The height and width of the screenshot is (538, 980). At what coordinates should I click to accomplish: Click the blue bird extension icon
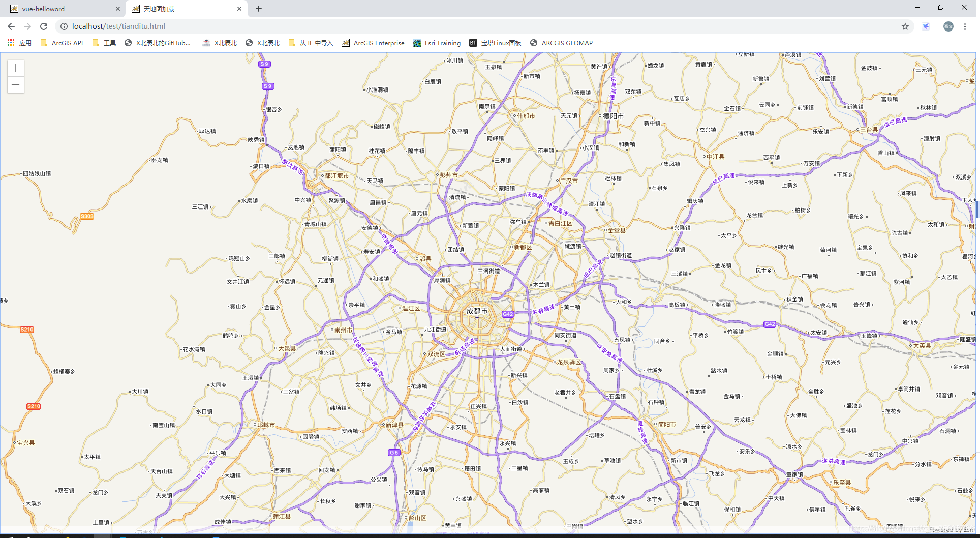coord(926,26)
